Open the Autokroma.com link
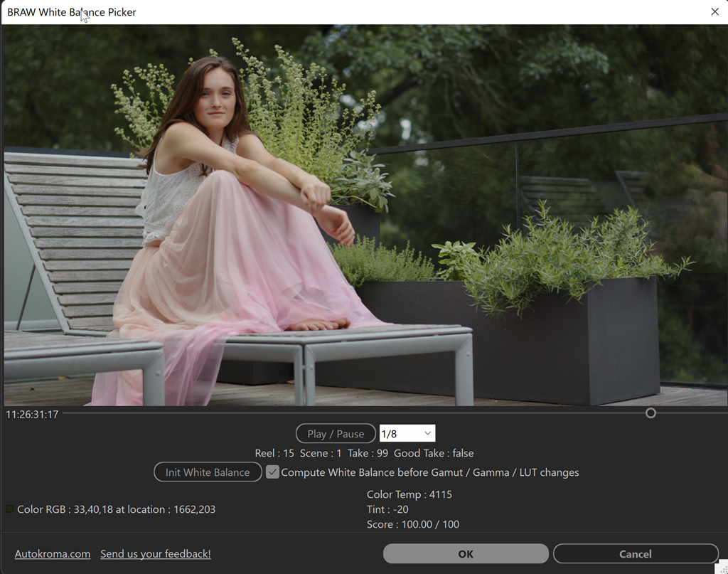Image resolution: width=728 pixels, height=574 pixels. tap(52, 553)
